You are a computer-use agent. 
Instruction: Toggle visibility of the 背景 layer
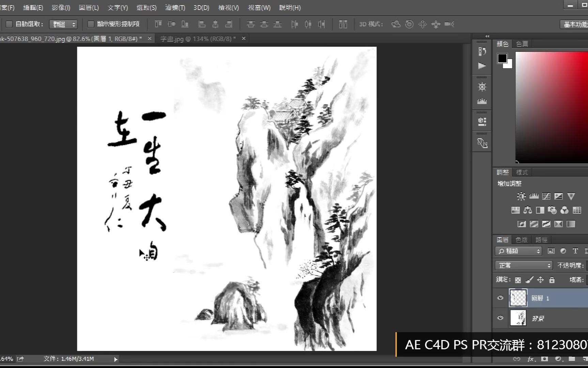pos(500,318)
